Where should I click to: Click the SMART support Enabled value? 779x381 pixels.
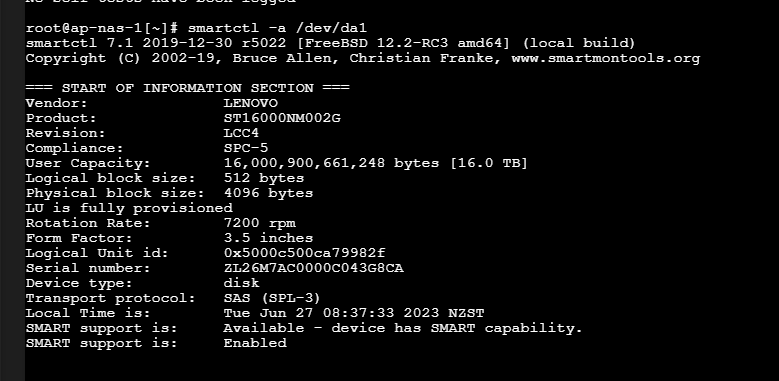coord(255,343)
